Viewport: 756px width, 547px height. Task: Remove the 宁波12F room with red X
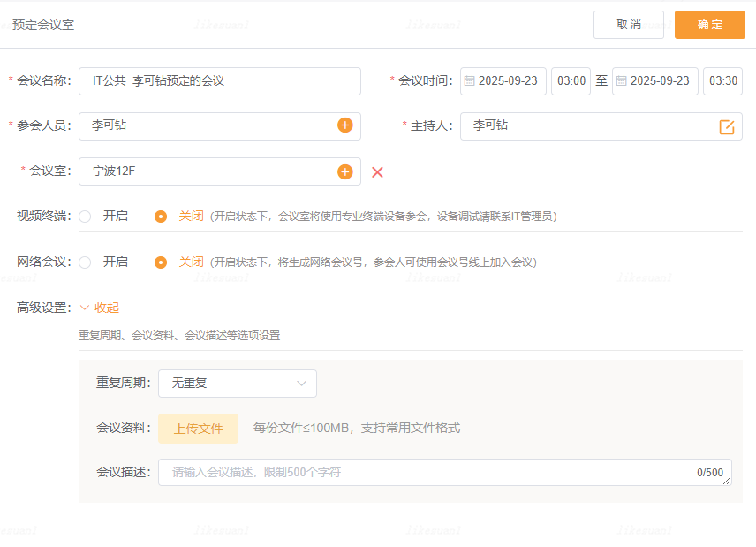377,171
